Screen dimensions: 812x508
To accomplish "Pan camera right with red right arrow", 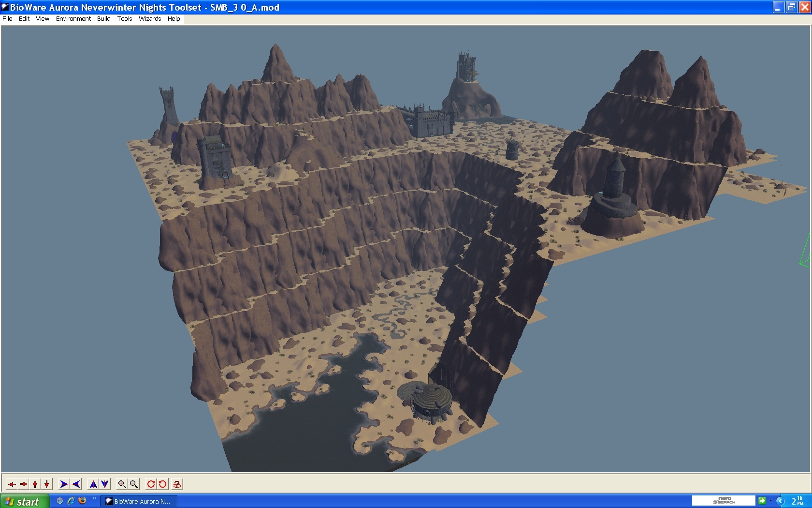I will (23, 484).
